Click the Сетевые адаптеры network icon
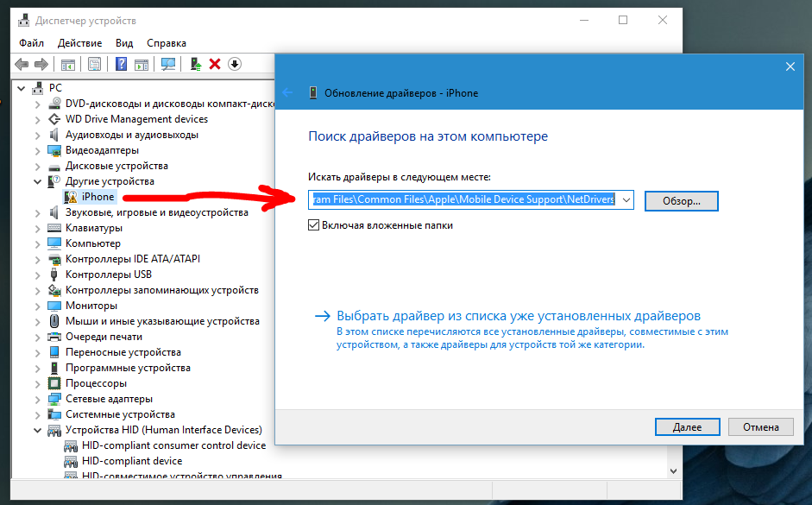Viewport: 812px width, 505px height. coord(54,399)
